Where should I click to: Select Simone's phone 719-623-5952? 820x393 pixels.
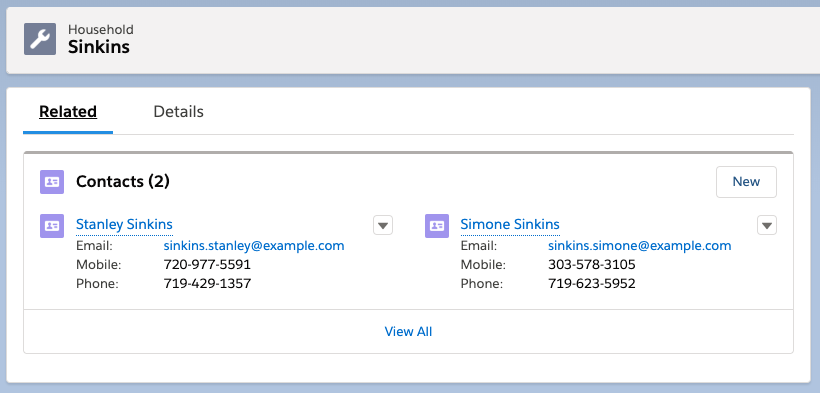592,284
